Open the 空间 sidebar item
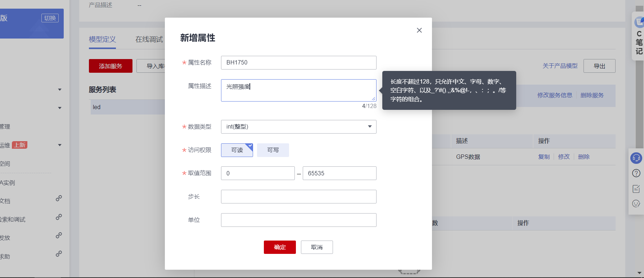 tap(5, 164)
